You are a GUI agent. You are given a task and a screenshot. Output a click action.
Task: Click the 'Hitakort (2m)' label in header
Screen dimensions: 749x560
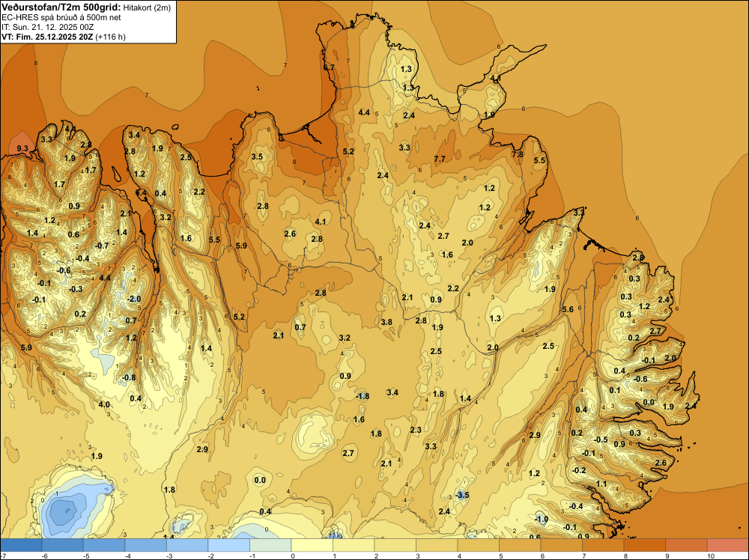click(x=147, y=7)
